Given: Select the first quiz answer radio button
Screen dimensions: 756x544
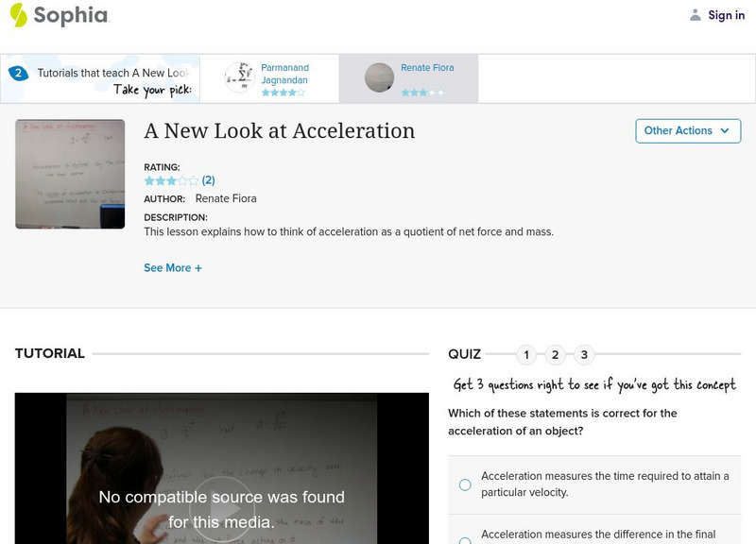Looking at the screenshot, I should [x=465, y=483].
